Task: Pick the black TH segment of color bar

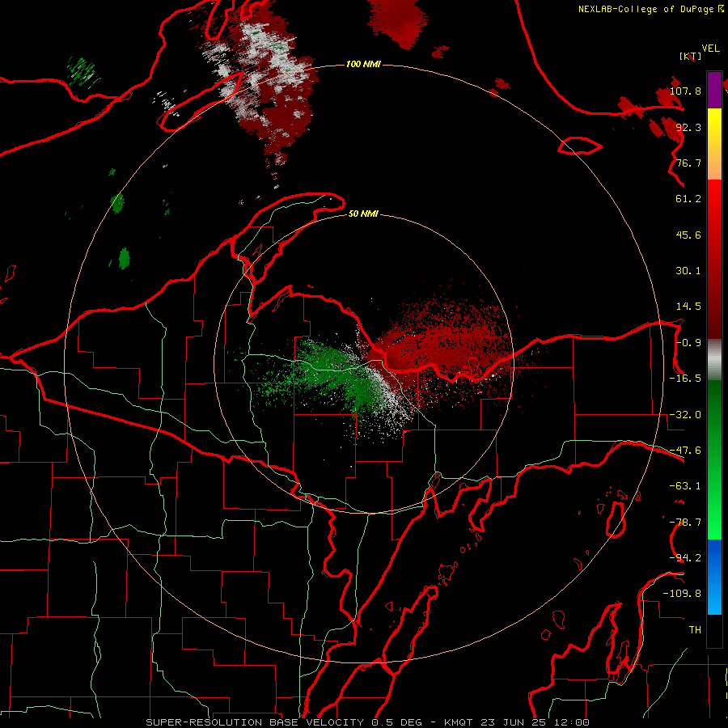Action: (x=714, y=631)
